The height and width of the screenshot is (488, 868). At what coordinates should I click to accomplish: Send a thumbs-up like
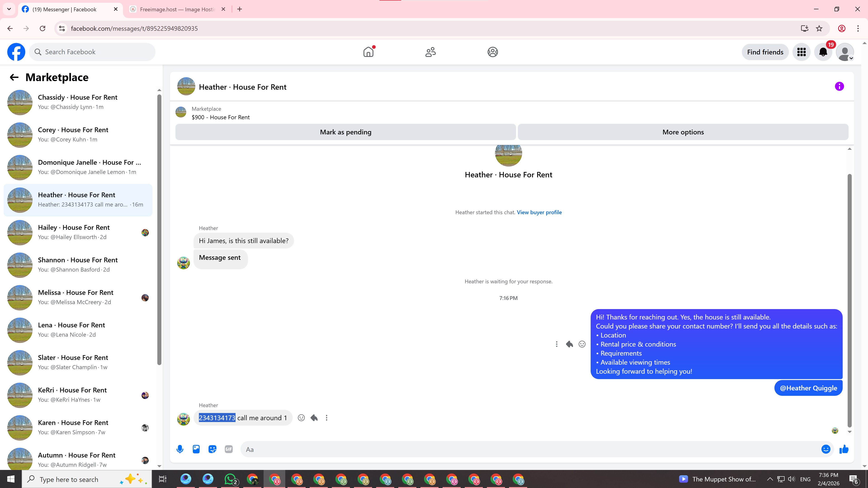click(844, 449)
